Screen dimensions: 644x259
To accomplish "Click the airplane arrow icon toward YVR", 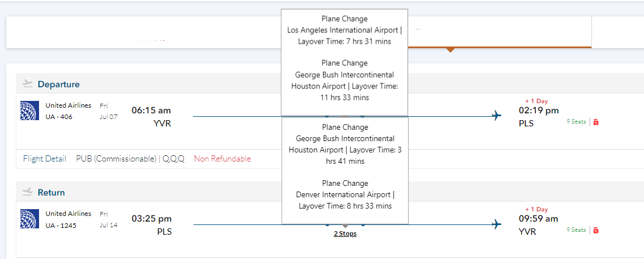I will point(497,224).
